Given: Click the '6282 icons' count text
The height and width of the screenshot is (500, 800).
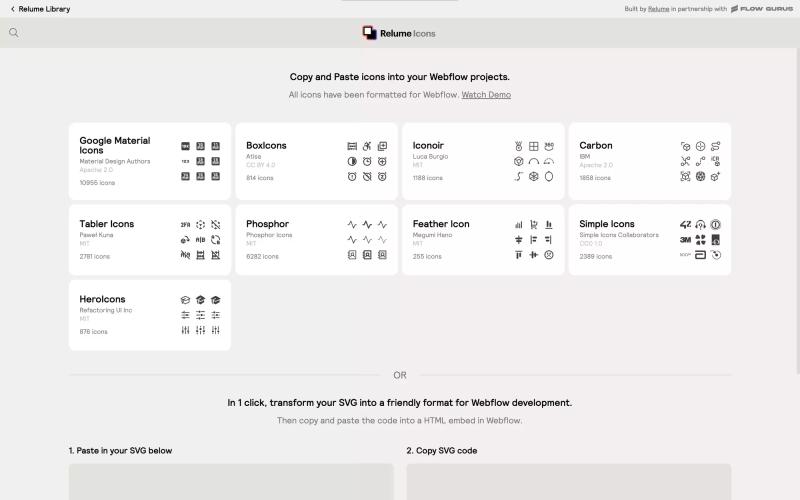Looking at the screenshot, I should point(262,257).
